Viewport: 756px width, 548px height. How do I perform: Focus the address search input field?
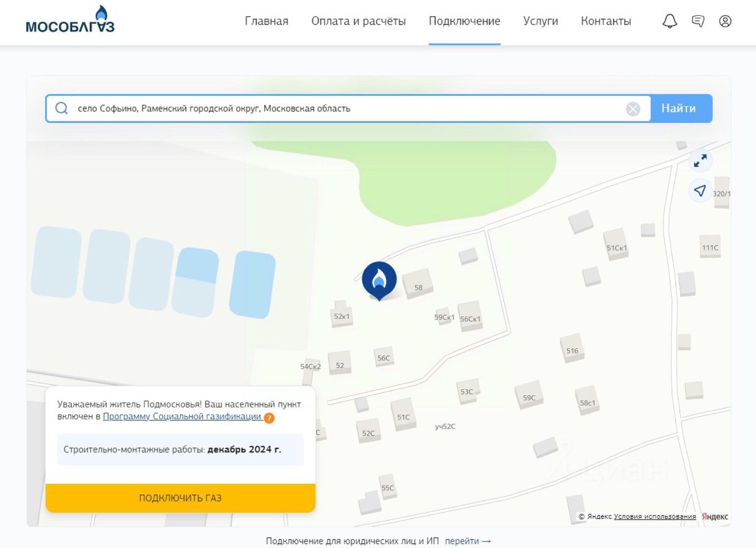348,108
